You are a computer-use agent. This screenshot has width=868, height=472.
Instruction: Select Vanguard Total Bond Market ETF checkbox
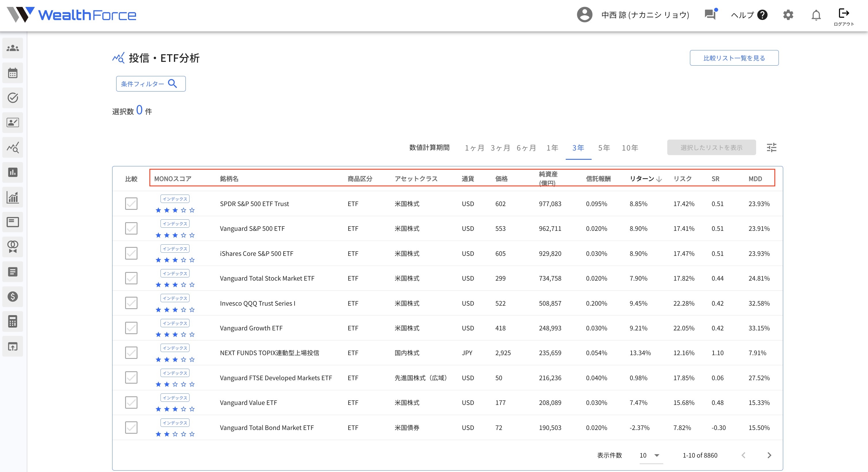point(131,427)
